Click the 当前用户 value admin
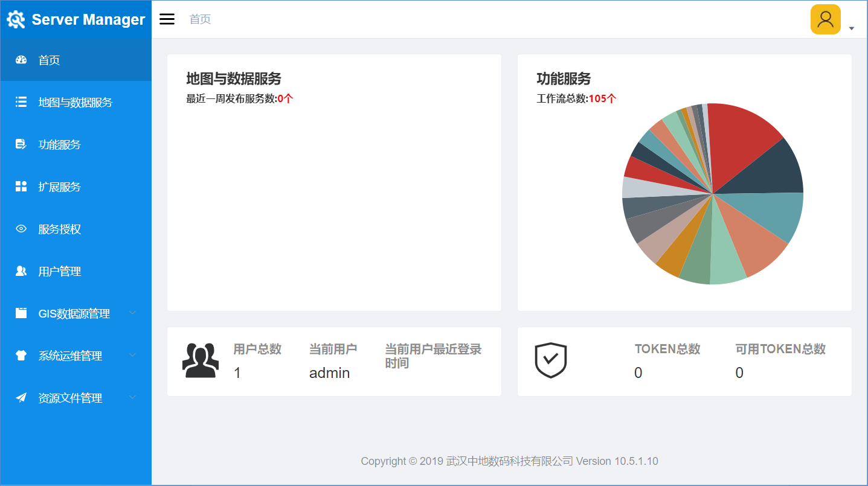 tap(330, 373)
